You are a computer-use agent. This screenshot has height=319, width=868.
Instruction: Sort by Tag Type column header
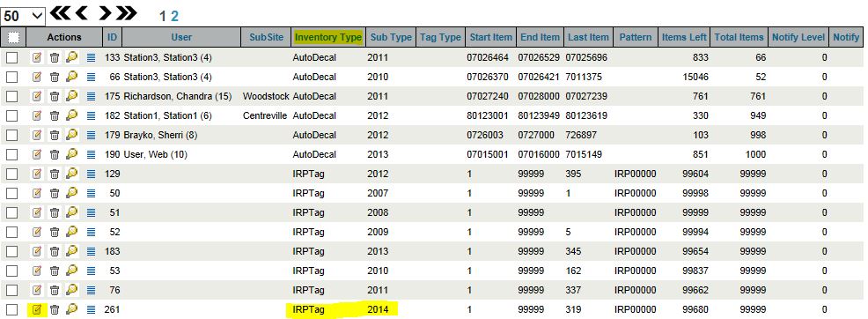click(x=440, y=37)
